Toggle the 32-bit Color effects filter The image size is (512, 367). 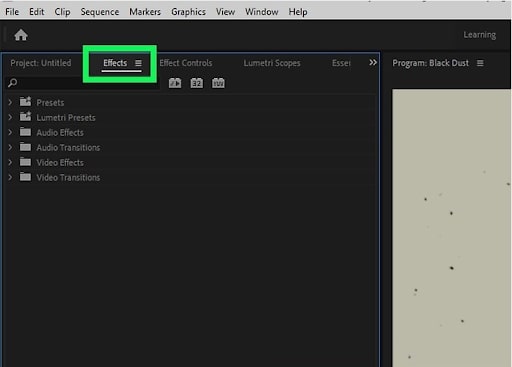pos(197,83)
